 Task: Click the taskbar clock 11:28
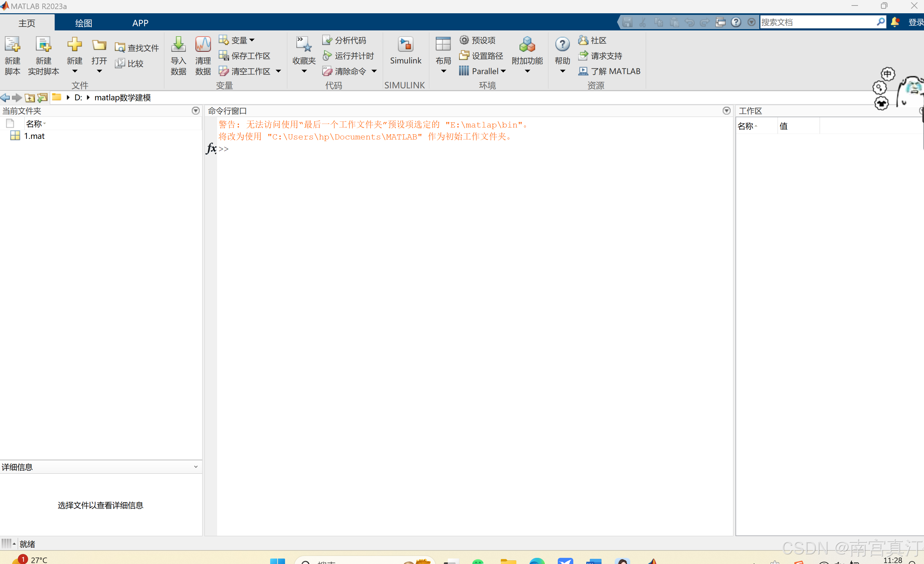click(x=893, y=560)
